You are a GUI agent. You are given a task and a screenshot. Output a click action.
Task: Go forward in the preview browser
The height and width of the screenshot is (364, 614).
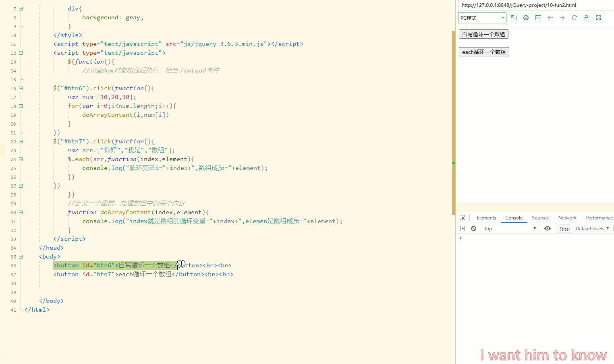pos(562,18)
